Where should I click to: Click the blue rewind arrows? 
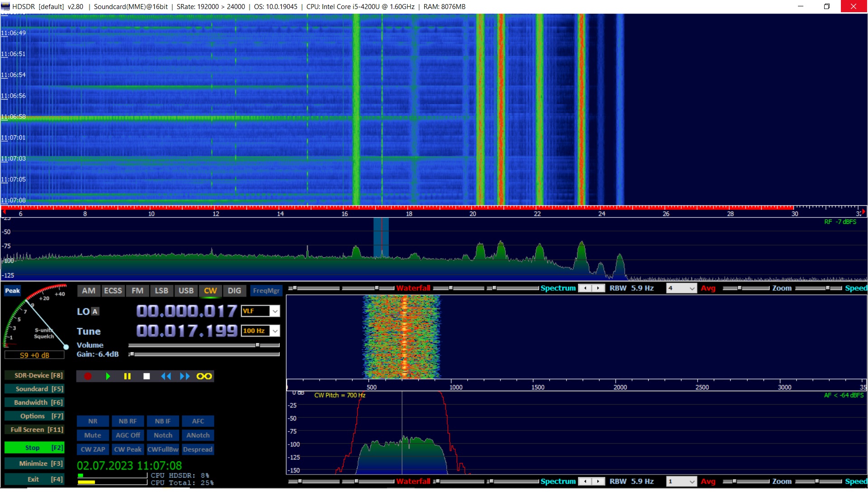pyautogui.click(x=166, y=376)
